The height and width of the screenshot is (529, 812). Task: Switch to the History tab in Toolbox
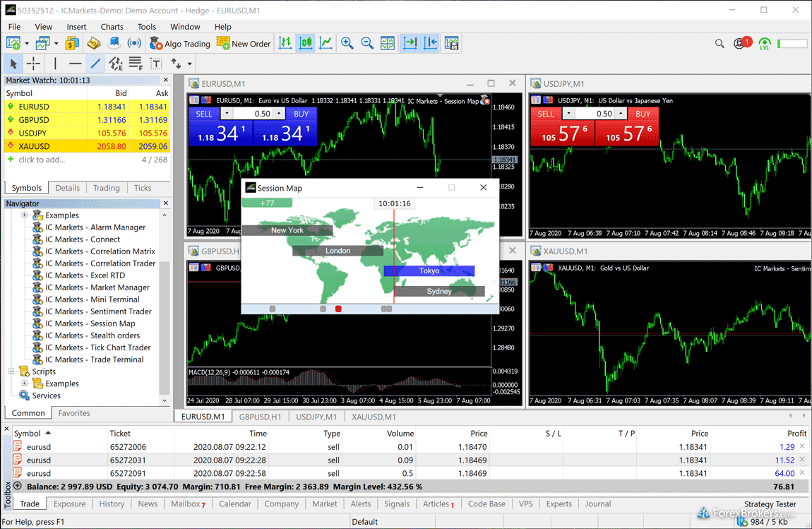112,504
